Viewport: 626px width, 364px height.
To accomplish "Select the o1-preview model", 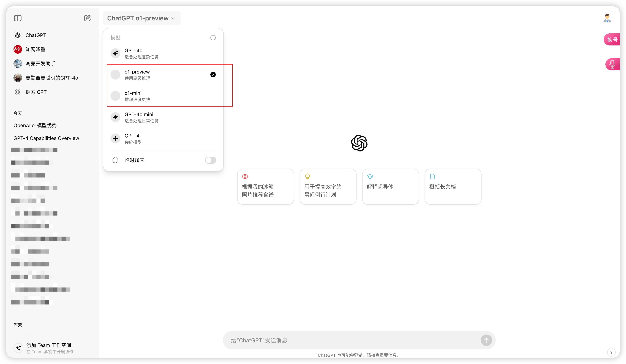I will (163, 75).
